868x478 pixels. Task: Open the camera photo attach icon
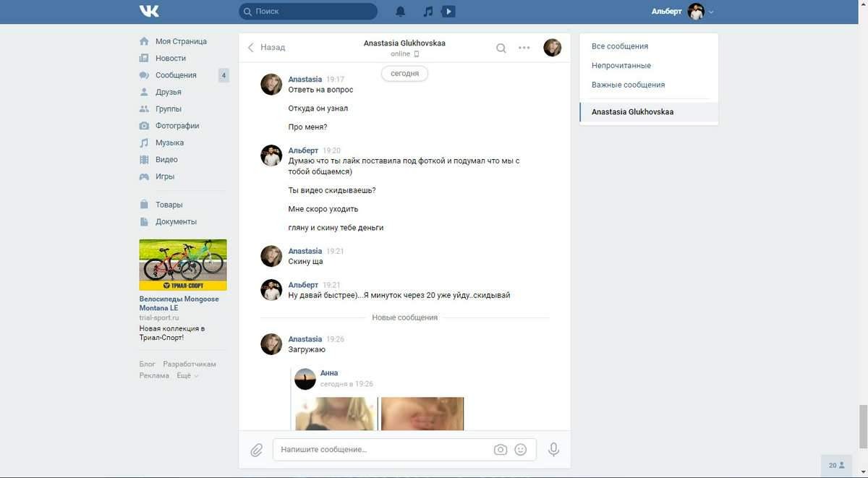click(501, 450)
